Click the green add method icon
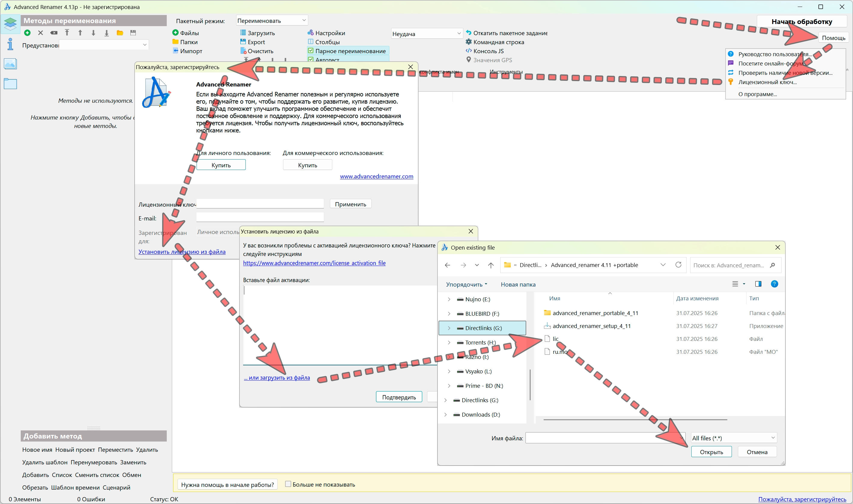The image size is (853, 504). point(28,33)
